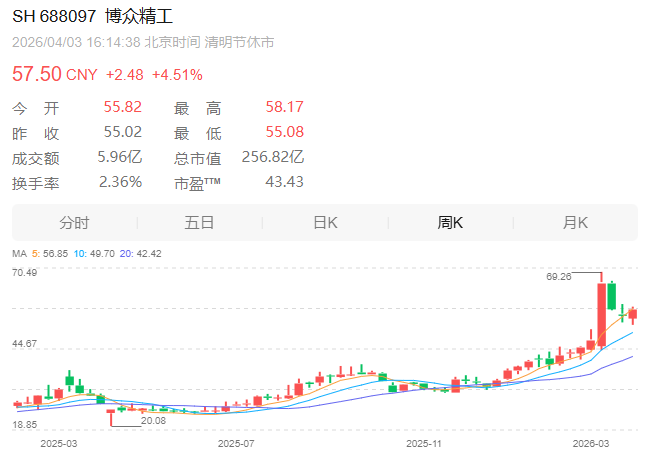Viewport: 652px width, 464px height.
Task: Click the current price 57.50 CNY
Action: (54, 74)
